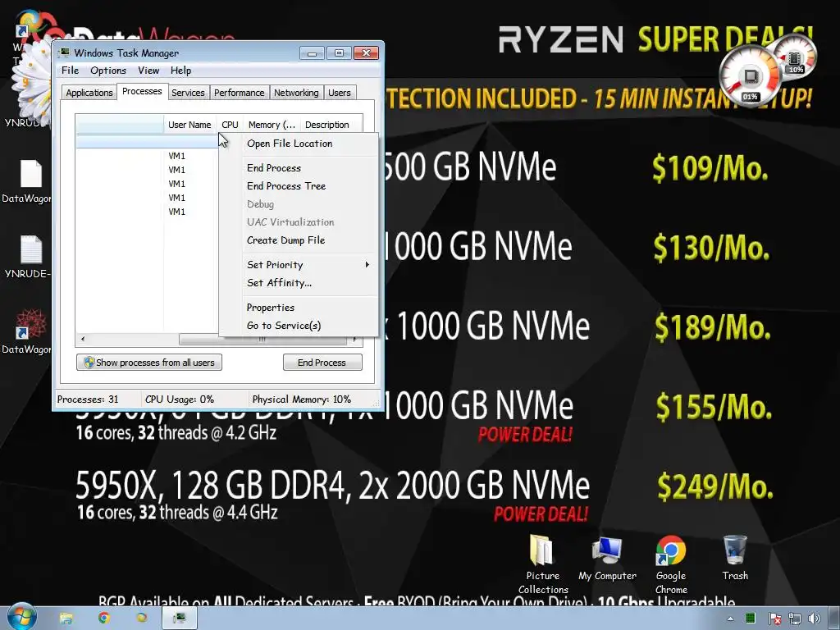The width and height of the screenshot is (840, 630).
Task: Click the Task Manager title bar icon
Action: [x=65, y=52]
